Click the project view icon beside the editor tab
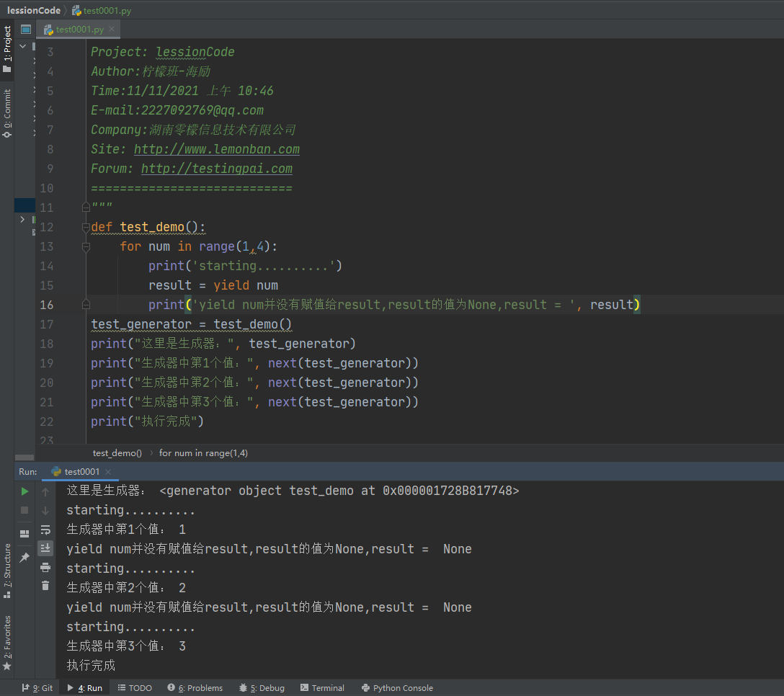This screenshot has height=696, width=784. tap(26, 30)
